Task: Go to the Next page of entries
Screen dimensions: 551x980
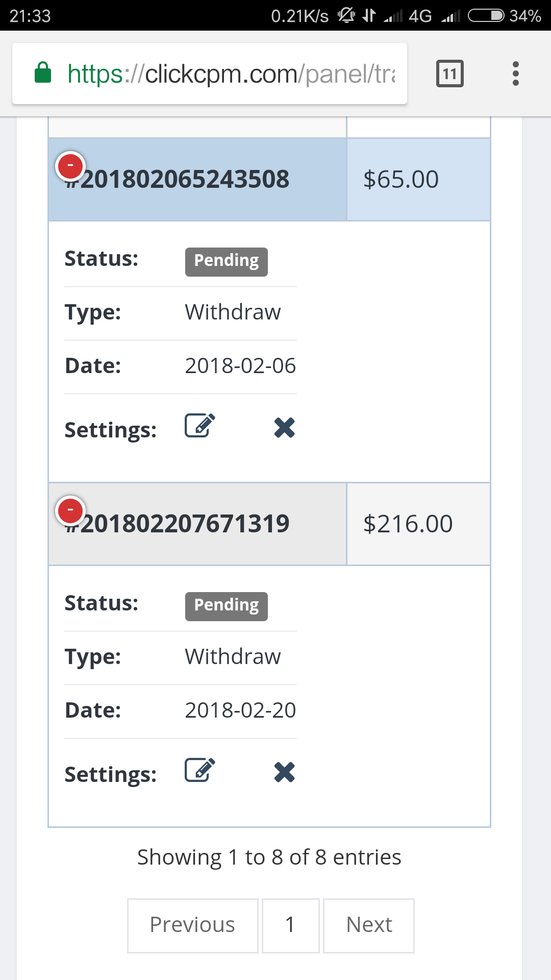Action: (x=369, y=925)
